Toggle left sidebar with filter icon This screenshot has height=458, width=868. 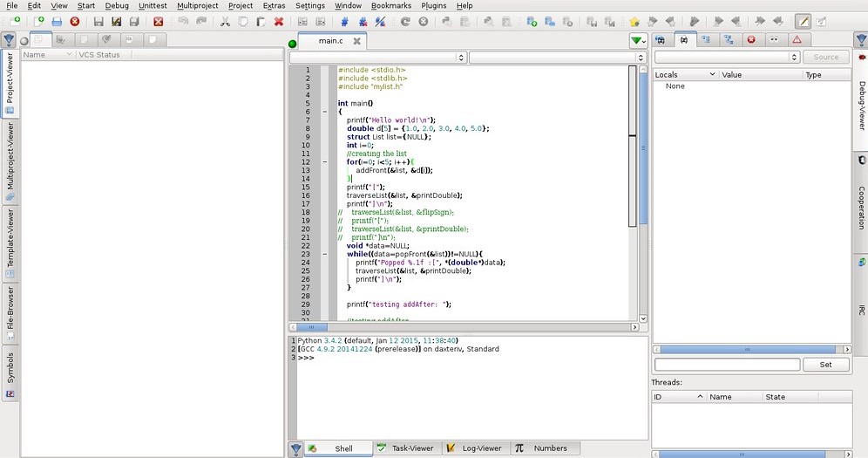(9, 39)
